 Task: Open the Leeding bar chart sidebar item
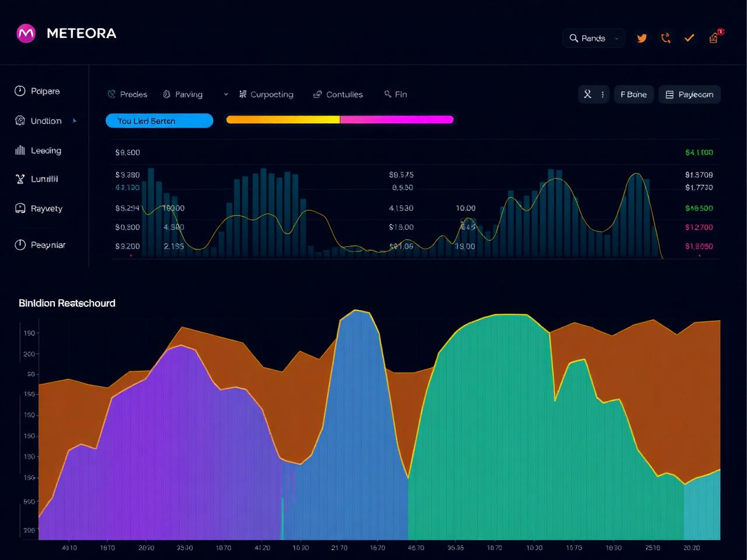click(38, 150)
